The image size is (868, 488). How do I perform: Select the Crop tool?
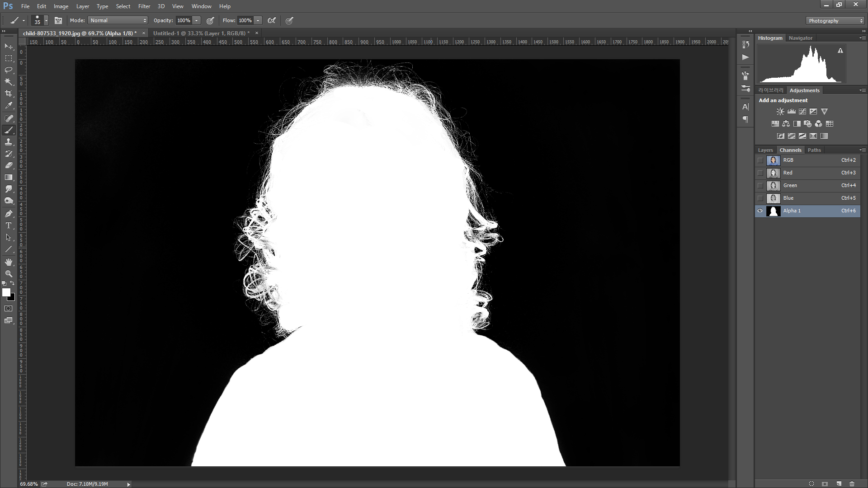pos(9,94)
